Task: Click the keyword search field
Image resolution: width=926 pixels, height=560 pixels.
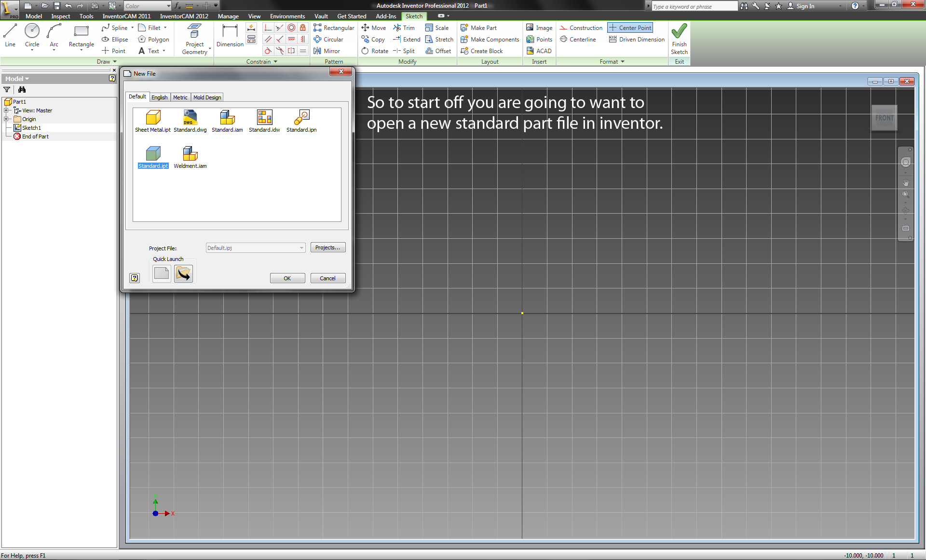Action: (694, 6)
